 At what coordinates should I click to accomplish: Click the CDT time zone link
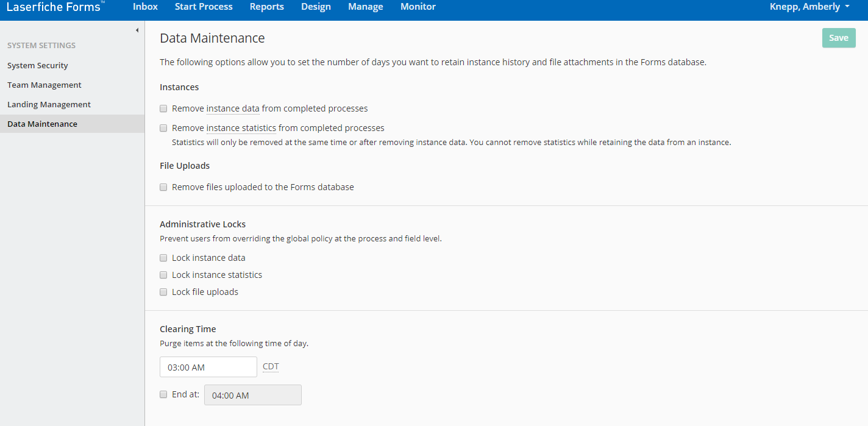point(270,366)
